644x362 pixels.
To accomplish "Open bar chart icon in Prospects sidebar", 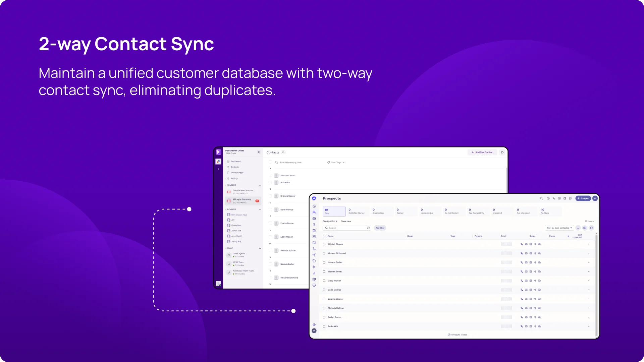I will [x=314, y=273].
